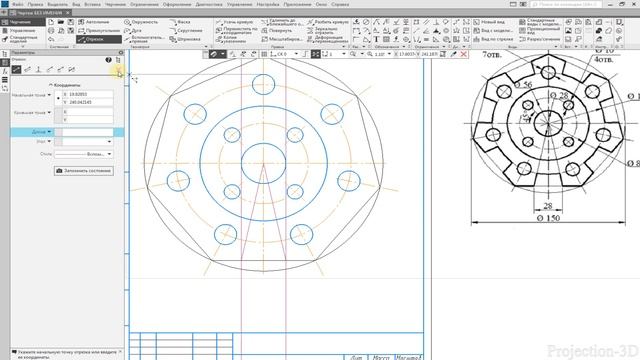Select the Прямоугольник rectangle tool
Image resolution: width=640 pixels, height=360 pixels.
tap(99, 31)
